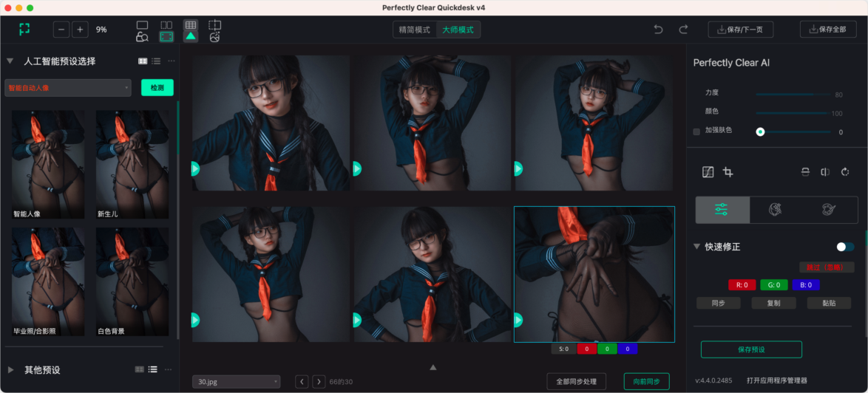The image size is (868, 393).
Task: Enable the 加强肤色 checkbox
Action: tap(696, 131)
